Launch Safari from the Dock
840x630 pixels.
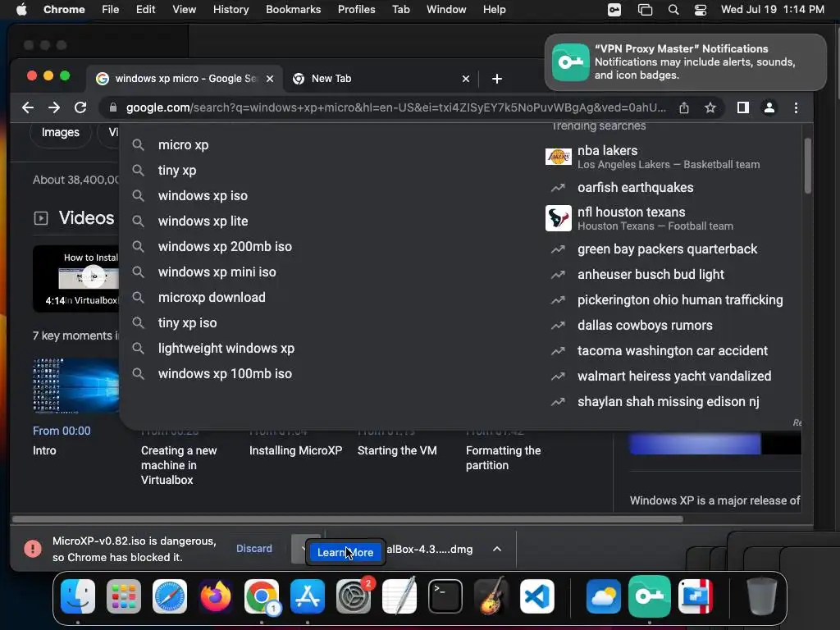coord(170,596)
